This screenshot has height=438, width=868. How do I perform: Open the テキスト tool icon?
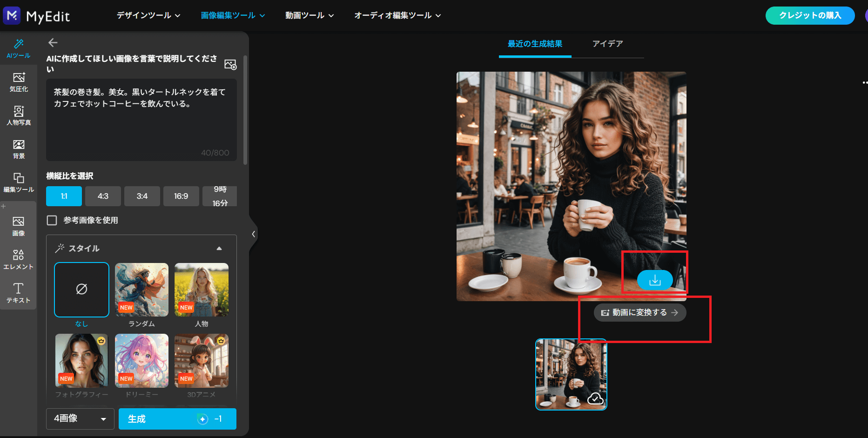coord(19,293)
